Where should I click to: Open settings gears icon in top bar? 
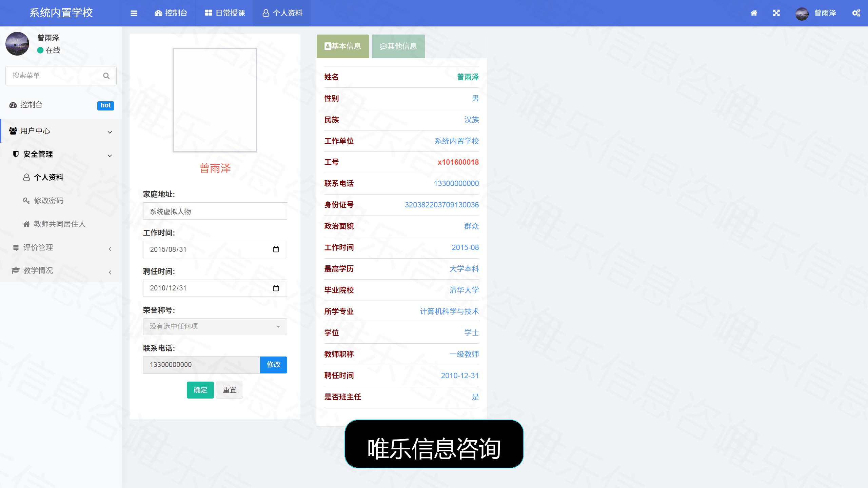click(856, 13)
